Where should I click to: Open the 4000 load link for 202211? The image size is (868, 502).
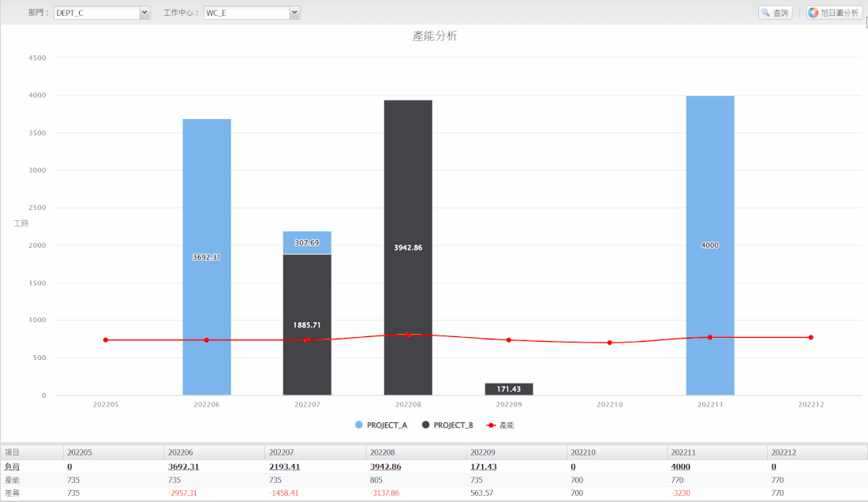[x=680, y=466]
